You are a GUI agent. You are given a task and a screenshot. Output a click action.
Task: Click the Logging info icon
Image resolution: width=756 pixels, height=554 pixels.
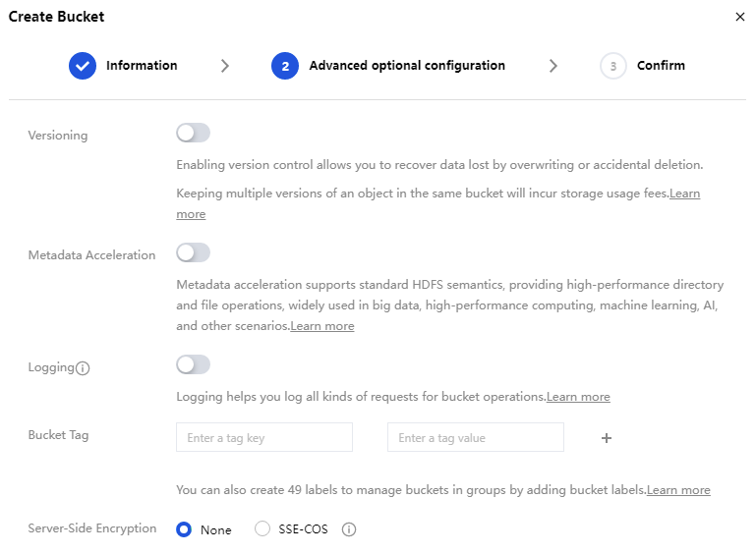(x=84, y=368)
